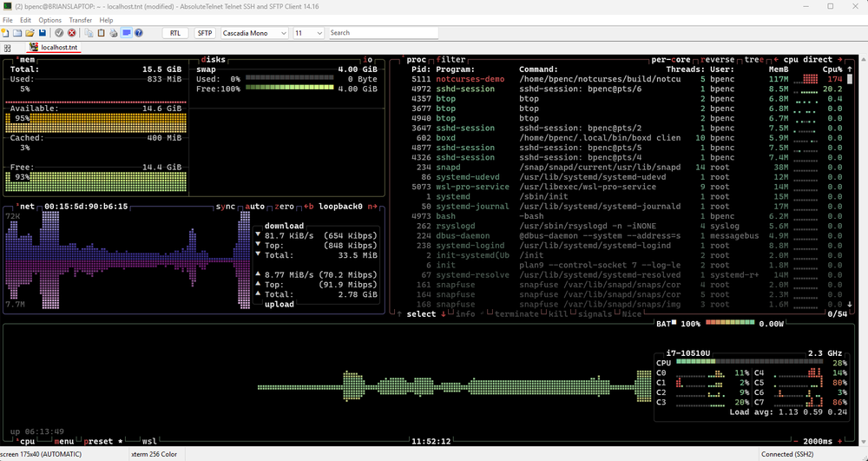Viewport: 868px width, 461px height.
Task: Click the info option below process list
Action: [465, 313]
